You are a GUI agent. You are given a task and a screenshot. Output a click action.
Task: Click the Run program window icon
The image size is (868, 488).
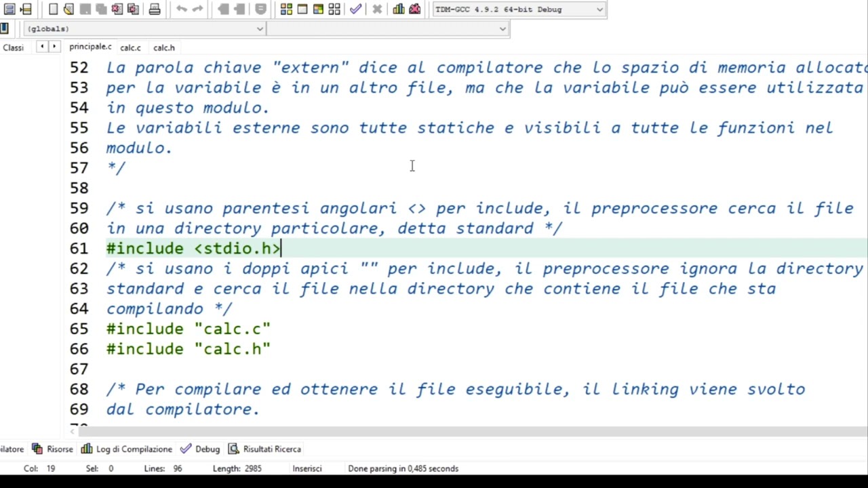302,9
